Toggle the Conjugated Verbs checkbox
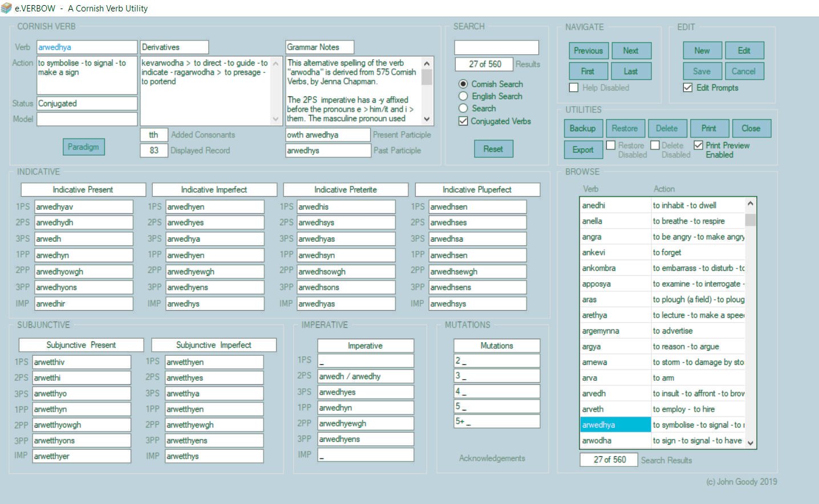 (x=463, y=121)
